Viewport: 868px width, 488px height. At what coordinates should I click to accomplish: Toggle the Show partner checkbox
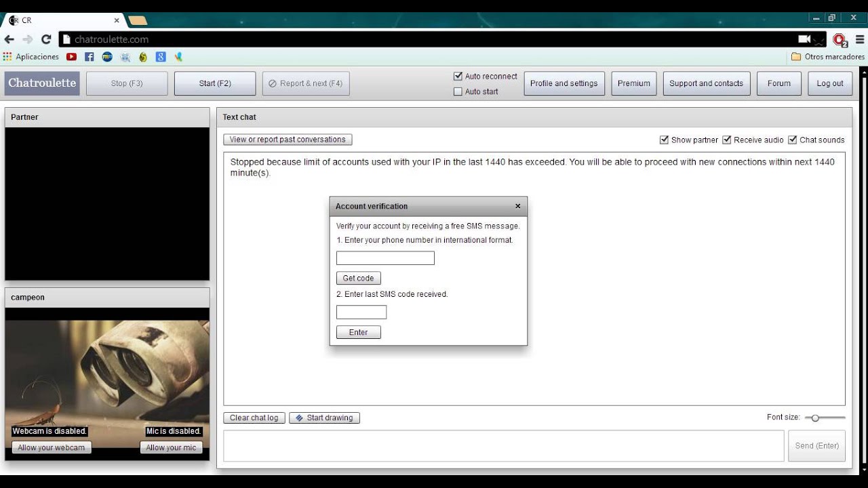point(664,140)
